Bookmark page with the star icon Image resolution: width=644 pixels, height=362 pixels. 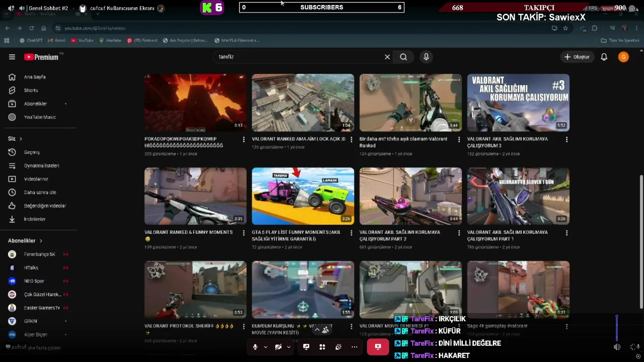pos(566,28)
